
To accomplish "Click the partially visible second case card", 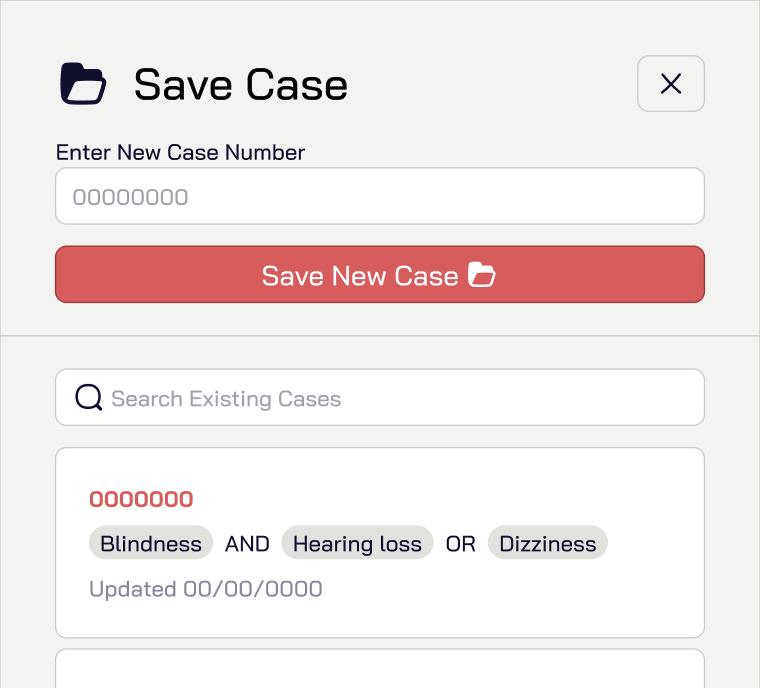I will [380, 670].
